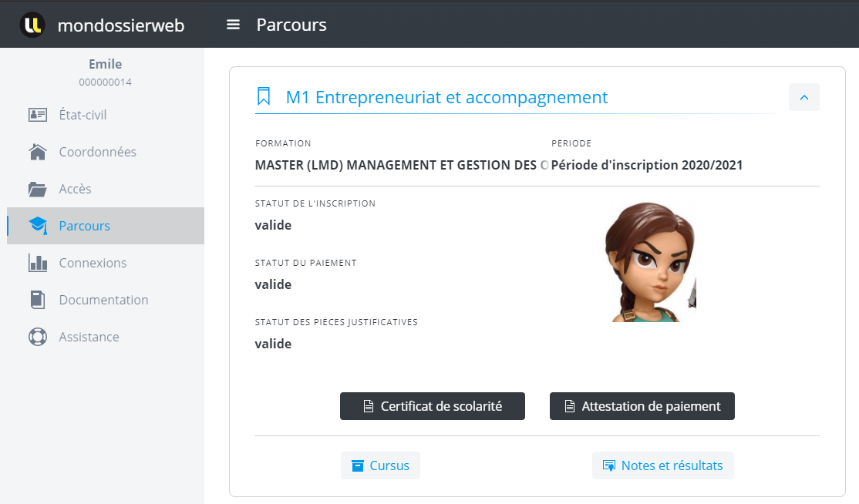Click the M1 Entrepreneuriat et accompagnement heading
Image resolution: width=859 pixels, height=504 pixels.
pyautogui.click(x=446, y=97)
